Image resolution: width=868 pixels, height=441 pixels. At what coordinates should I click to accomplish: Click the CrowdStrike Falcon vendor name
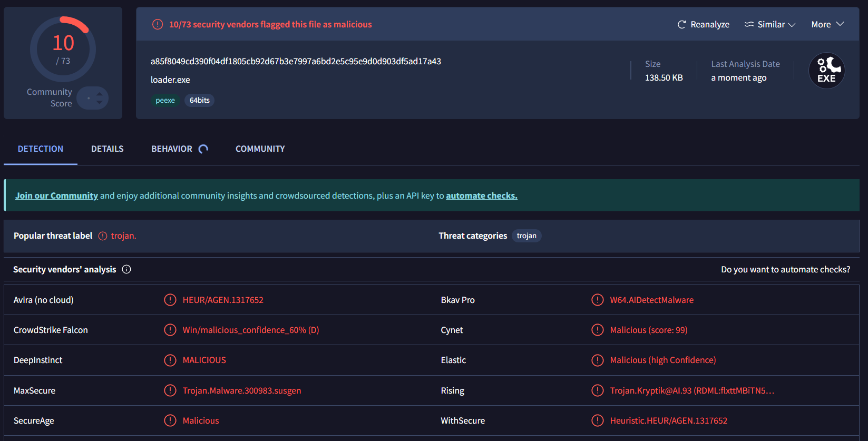[51, 330]
